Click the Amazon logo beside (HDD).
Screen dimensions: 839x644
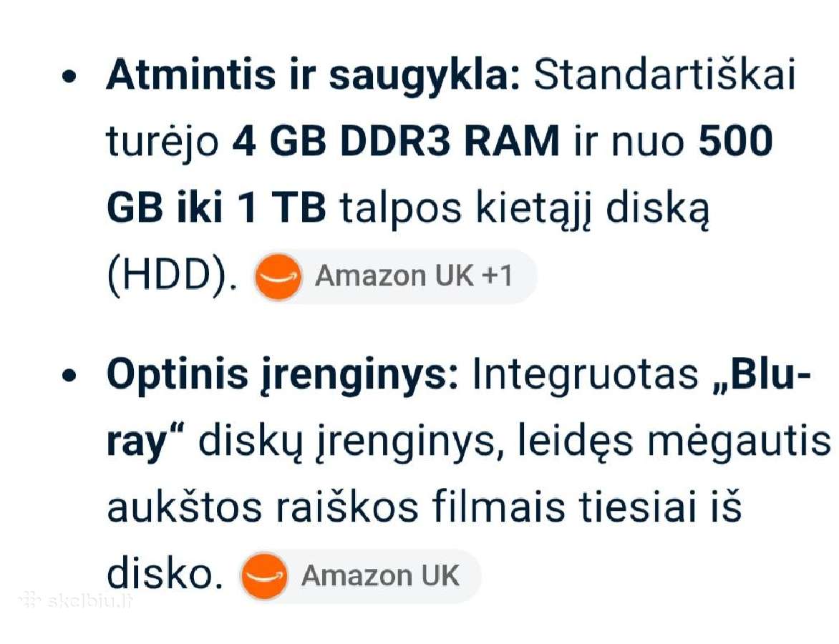tap(278, 276)
